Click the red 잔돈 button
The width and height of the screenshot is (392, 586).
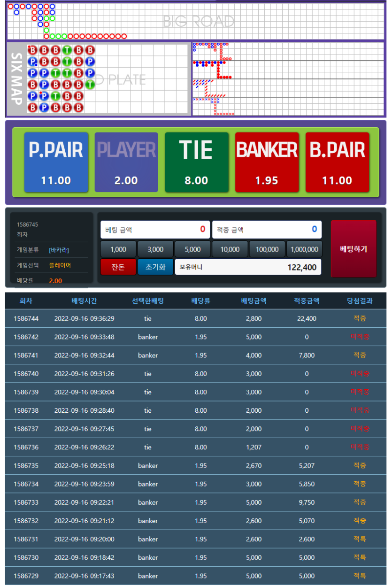click(118, 267)
